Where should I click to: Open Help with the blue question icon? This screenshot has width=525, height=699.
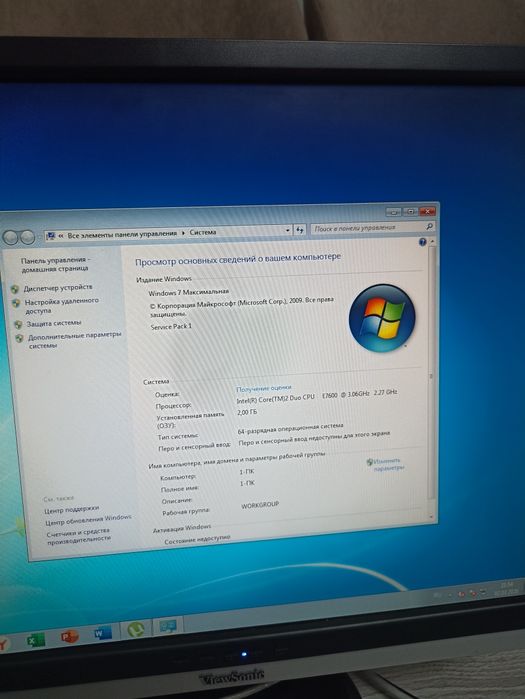click(x=422, y=242)
